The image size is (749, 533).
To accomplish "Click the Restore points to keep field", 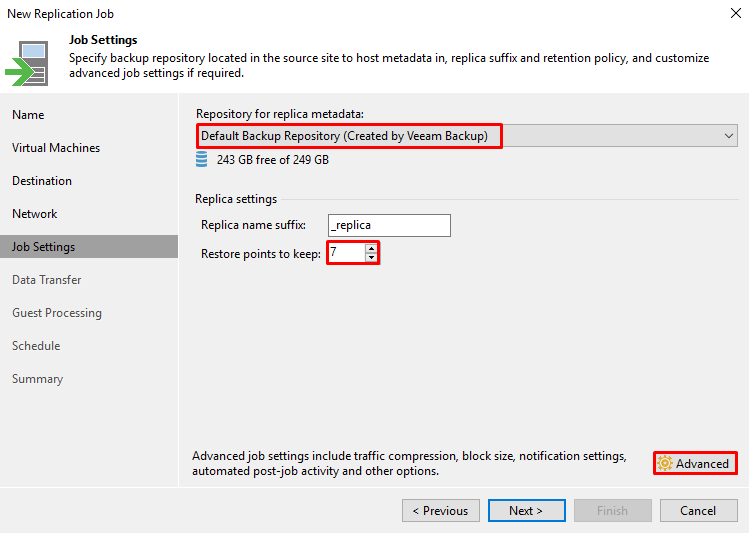I will 347,253.
